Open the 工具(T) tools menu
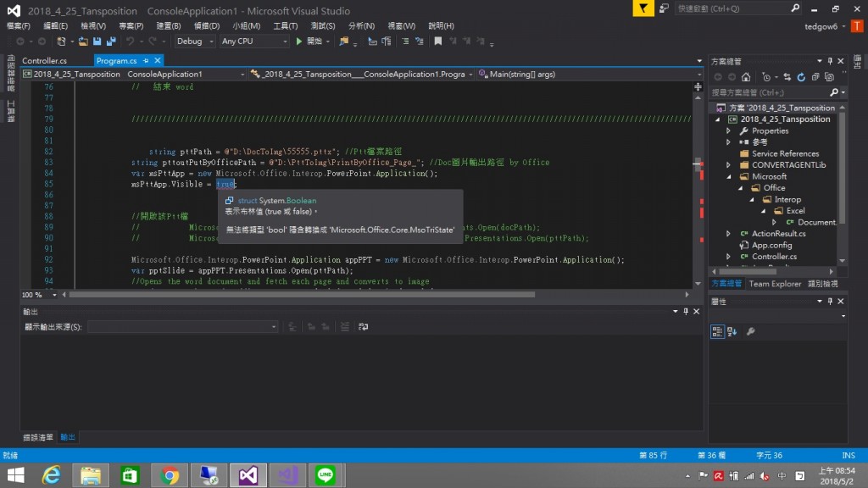This screenshot has width=868, height=488. pos(286,26)
